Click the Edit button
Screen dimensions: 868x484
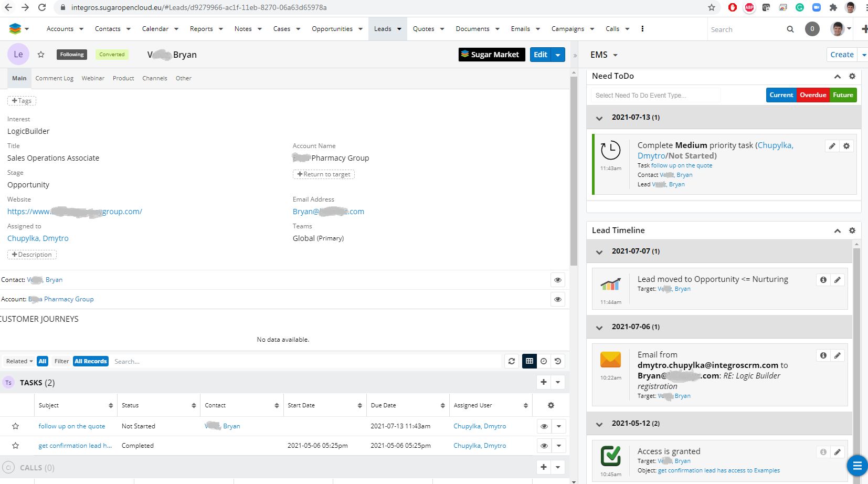(x=541, y=55)
